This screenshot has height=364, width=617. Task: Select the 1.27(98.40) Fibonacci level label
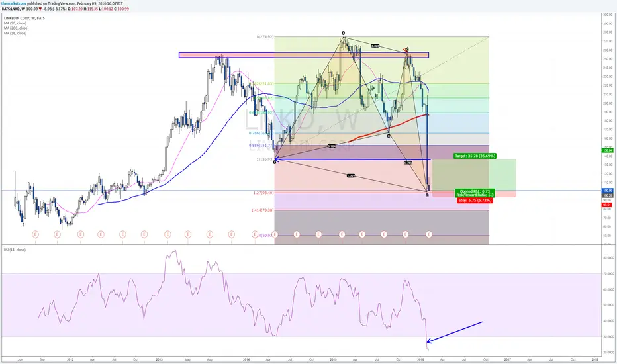(263, 193)
